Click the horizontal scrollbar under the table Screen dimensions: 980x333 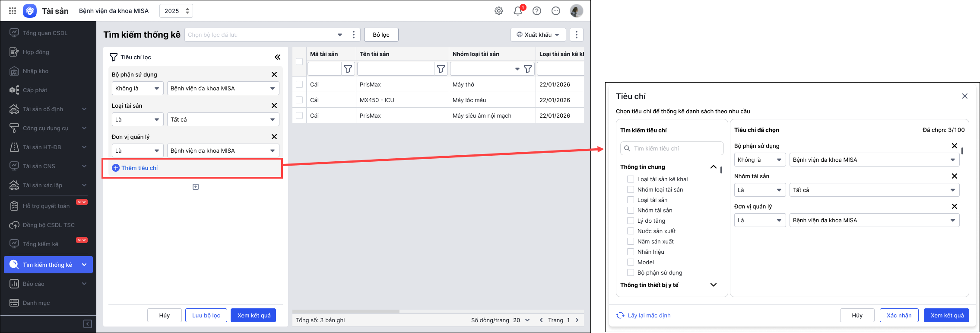(346, 311)
